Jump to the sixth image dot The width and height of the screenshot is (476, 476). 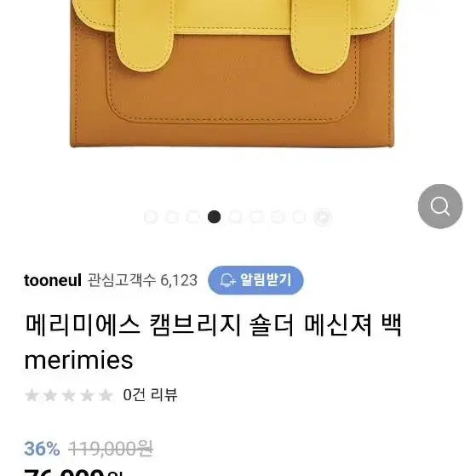coord(256,217)
